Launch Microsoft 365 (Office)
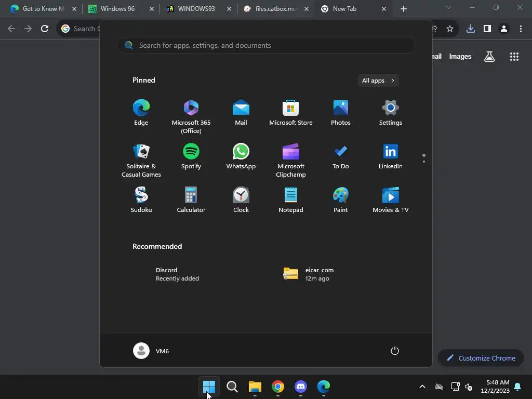Viewport: 532px width, 399px height. click(x=191, y=117)
